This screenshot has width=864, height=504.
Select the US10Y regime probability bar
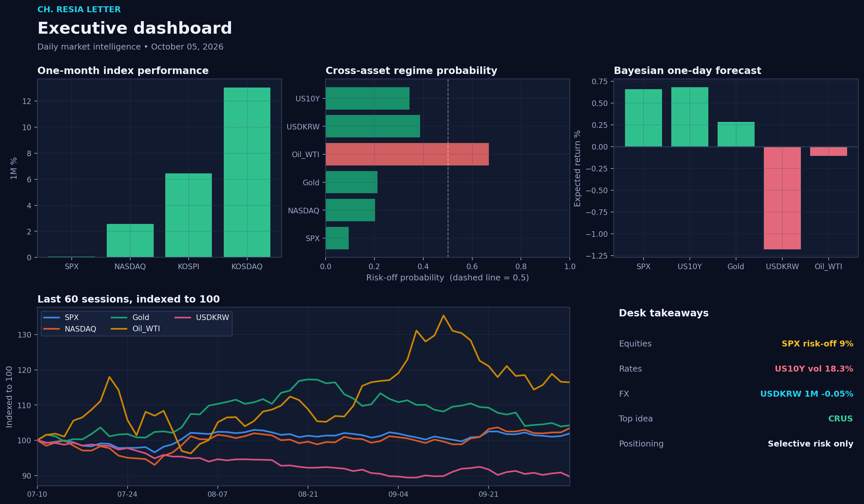368,98
